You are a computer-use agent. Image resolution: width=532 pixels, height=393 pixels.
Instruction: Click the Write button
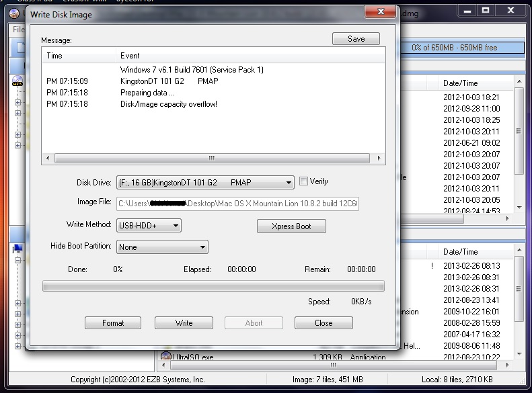[184, 323]
